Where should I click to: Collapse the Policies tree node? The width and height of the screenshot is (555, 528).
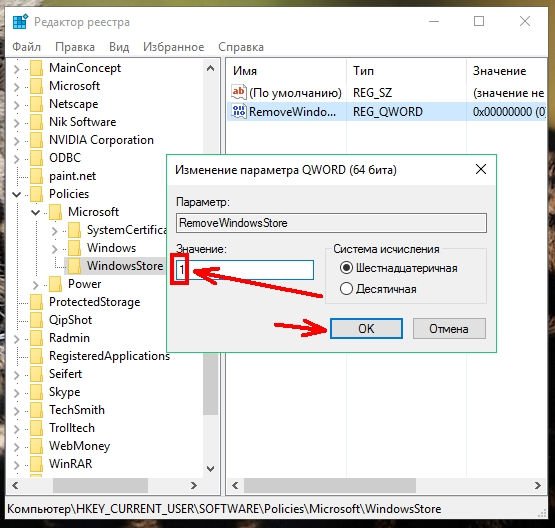[17, 194]
